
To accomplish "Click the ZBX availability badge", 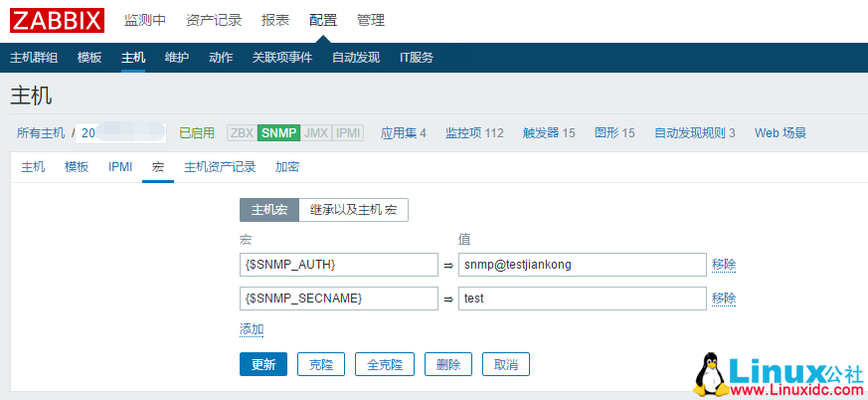I will tap(242, 132).
